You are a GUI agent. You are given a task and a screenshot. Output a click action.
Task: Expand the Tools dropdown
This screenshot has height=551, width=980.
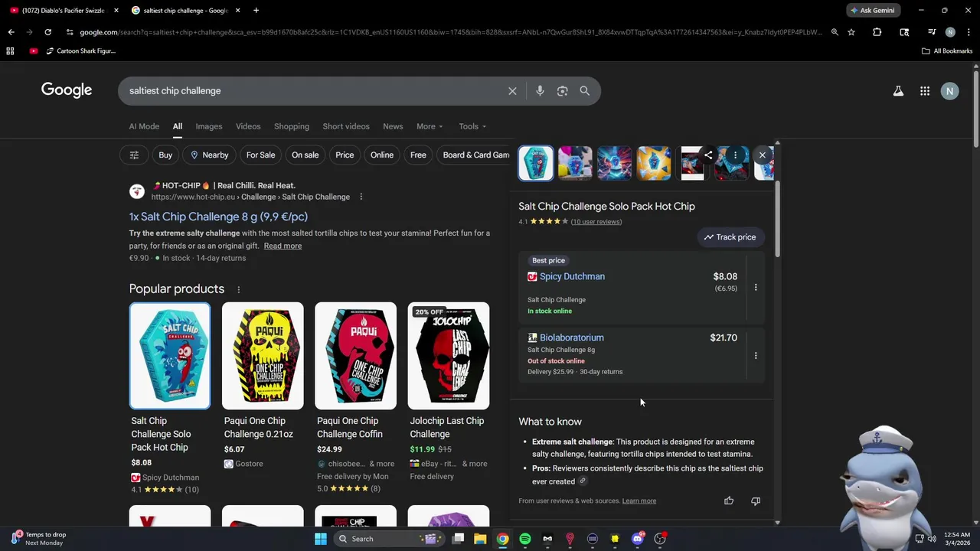[472, 126]
